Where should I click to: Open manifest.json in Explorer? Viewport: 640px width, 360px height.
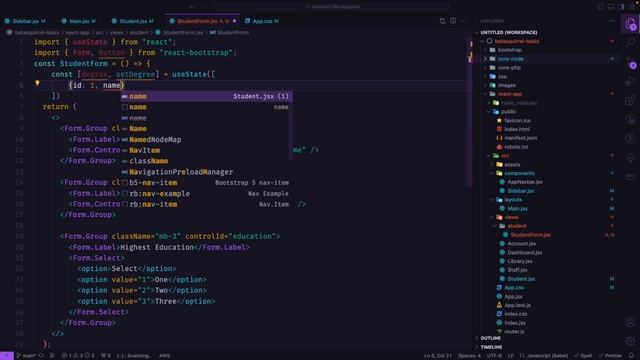[x=520, y=138]
